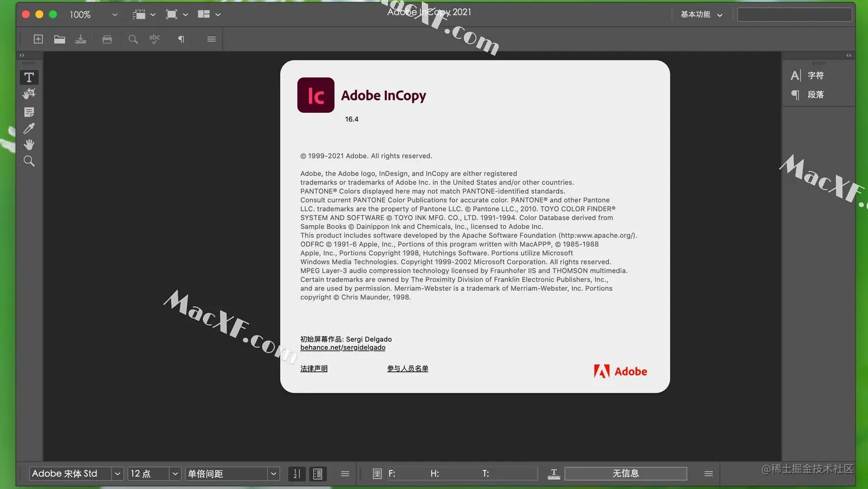Open a file using the folder icon
Screen dimensions: 868x489
tap(59, 39)
